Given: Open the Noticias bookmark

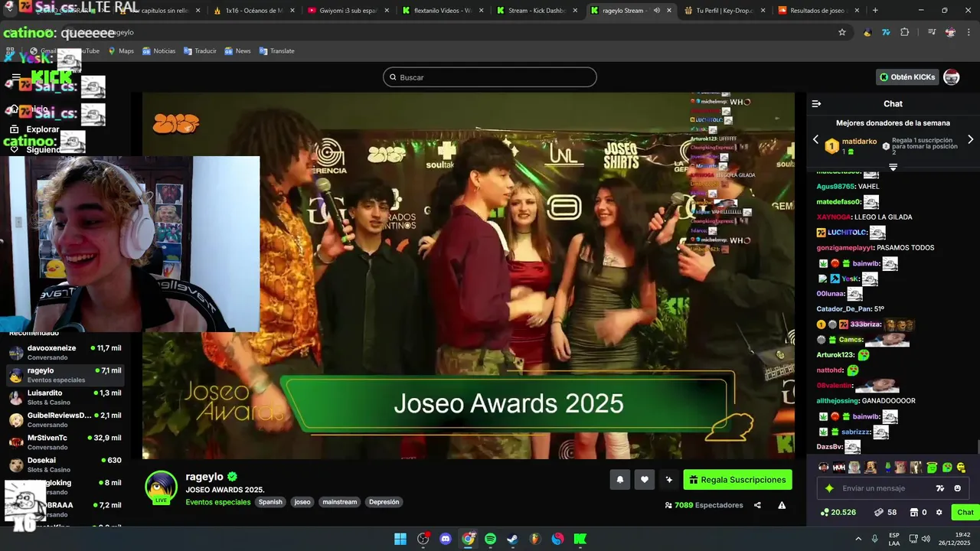Looking at the screenshot, I should click(158, 51).
